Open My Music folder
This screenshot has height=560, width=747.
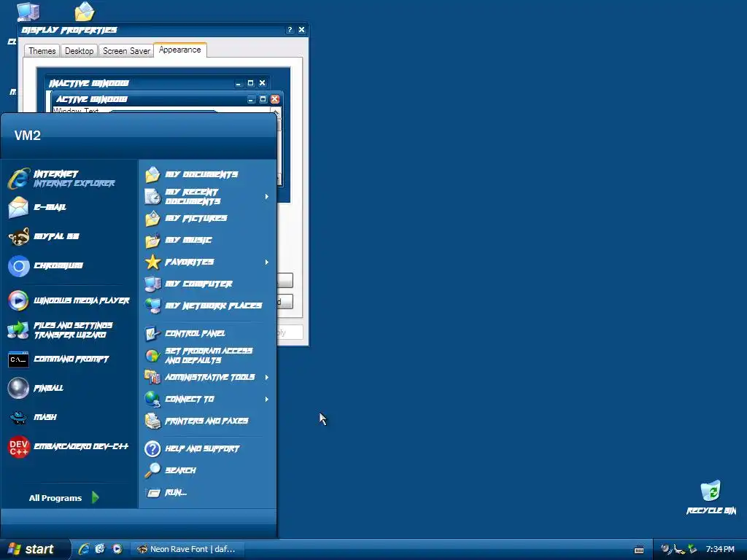pyautogui.click(x=208, y=240)
